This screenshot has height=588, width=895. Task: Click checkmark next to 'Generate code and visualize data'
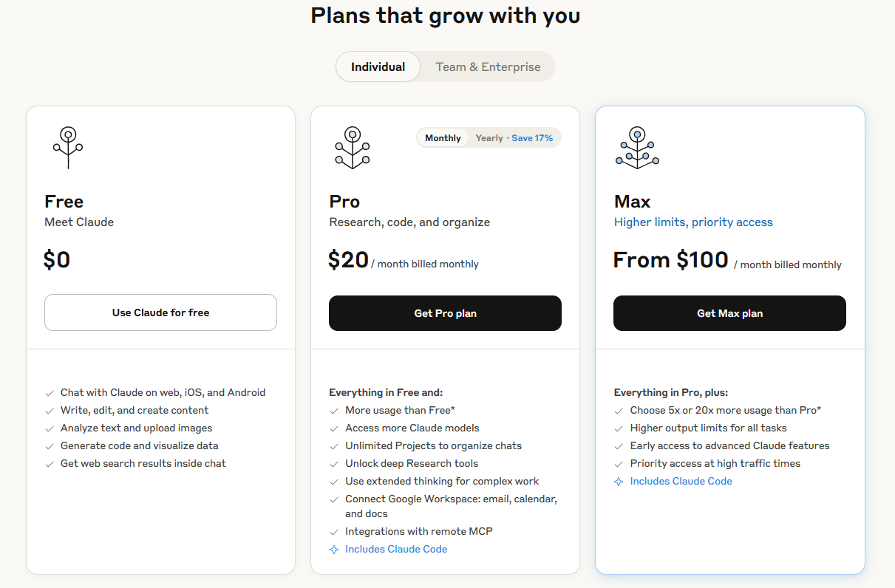[50, 446]
